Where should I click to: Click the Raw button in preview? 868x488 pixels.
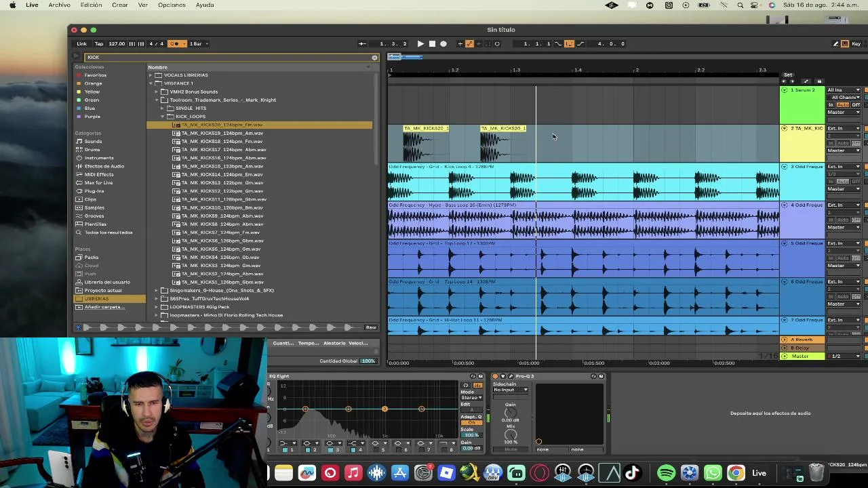point(370,327)
